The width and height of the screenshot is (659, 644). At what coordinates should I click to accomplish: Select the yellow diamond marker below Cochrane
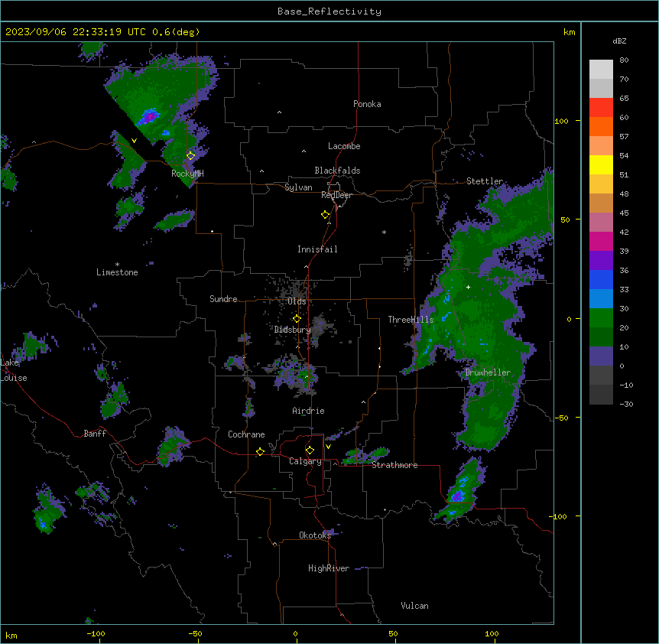260,451
